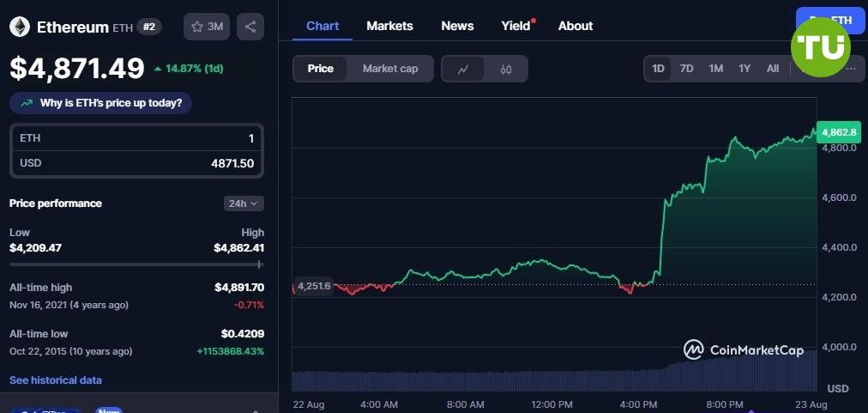Open the About tab
Viewport: 868px width, 413px height.
[x=576, y=26]
